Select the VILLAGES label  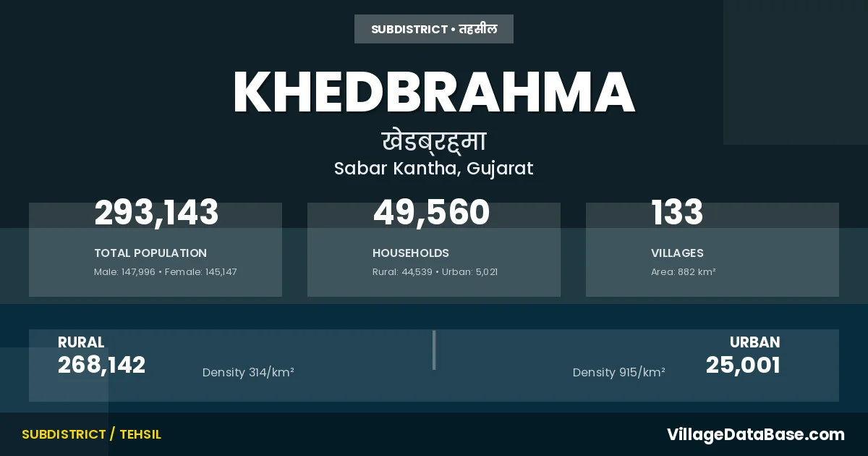(677, 253)
